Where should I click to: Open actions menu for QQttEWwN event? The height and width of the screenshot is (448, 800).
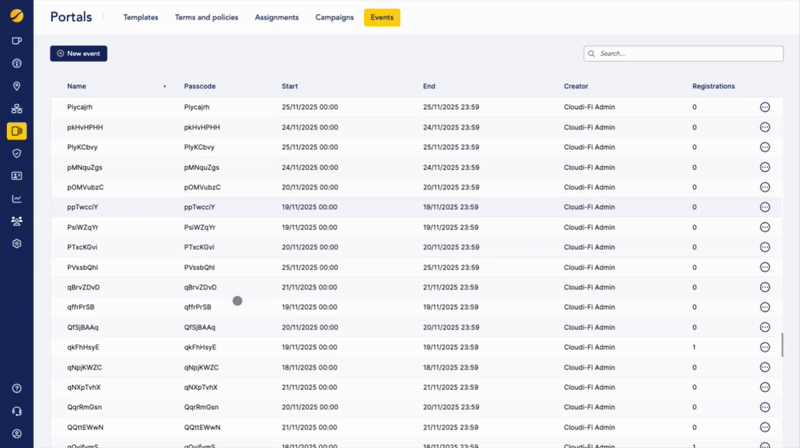point(765,427)
